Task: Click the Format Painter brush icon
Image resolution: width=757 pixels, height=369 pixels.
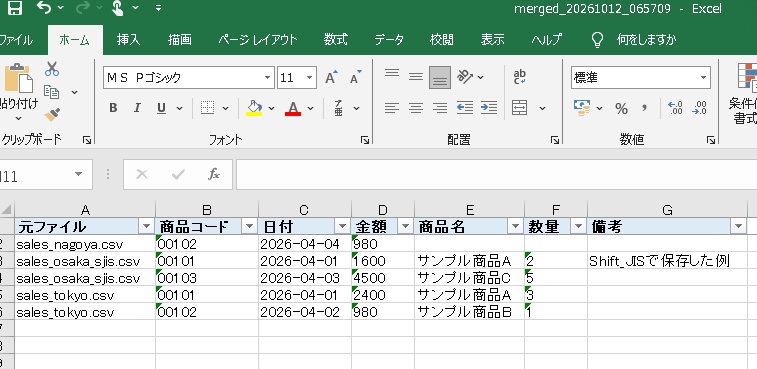Action: (x=52, y=114)
